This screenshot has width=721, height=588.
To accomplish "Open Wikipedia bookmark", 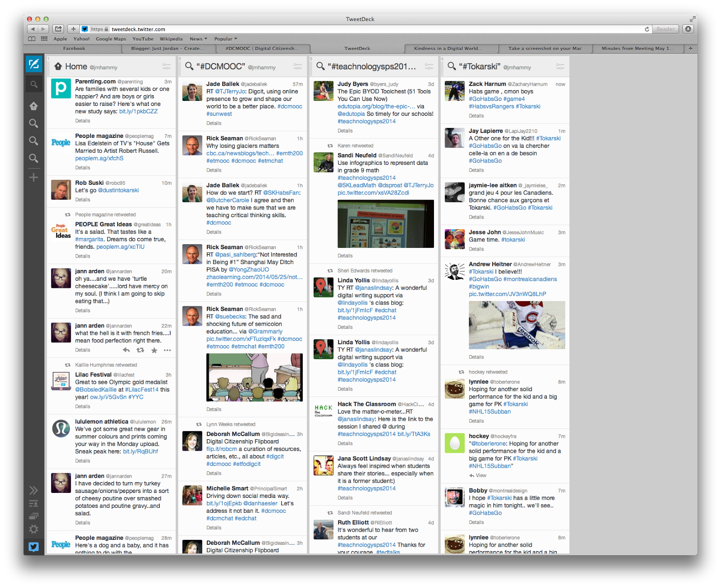I will (171, 39).
